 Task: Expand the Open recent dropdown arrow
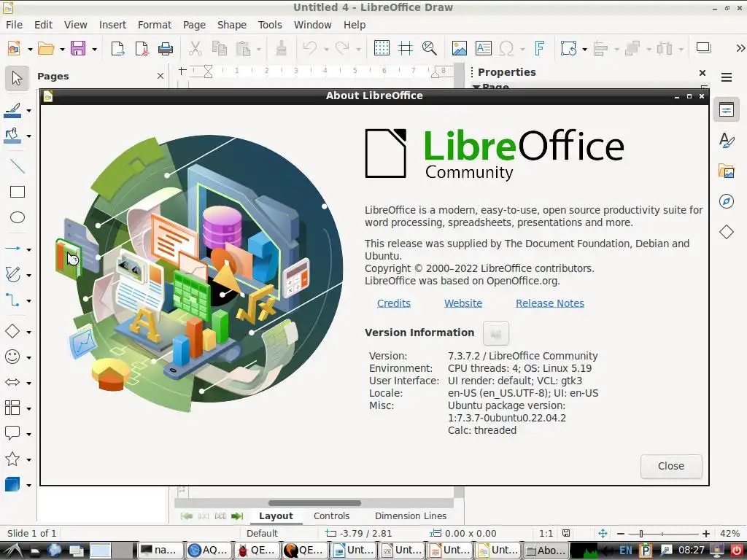(62, 49)
